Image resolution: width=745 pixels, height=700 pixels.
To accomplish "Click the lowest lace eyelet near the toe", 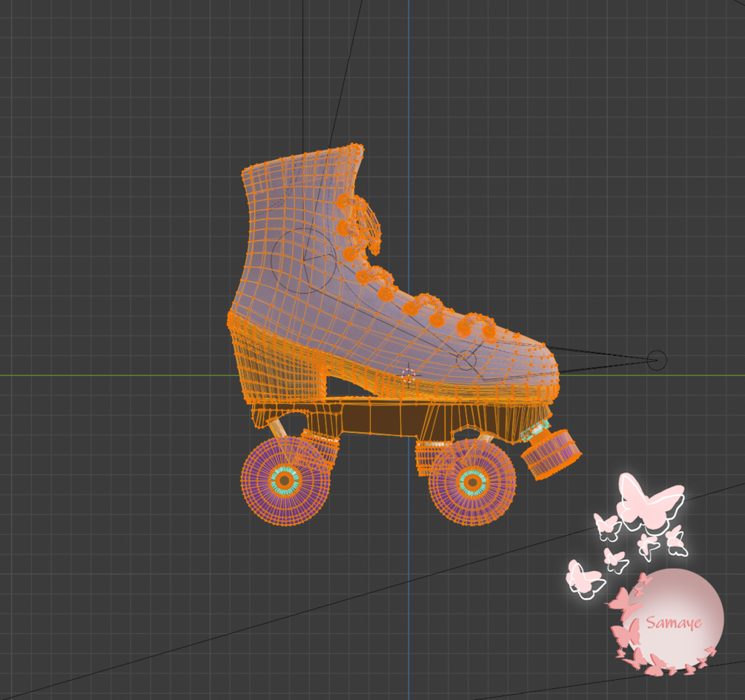I will tap(489, 331).
